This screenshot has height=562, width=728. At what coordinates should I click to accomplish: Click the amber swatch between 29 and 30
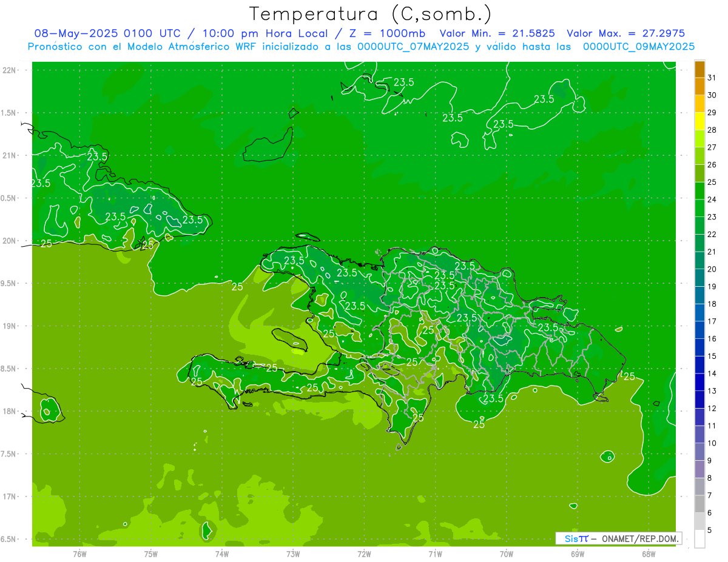coord(699,104)
